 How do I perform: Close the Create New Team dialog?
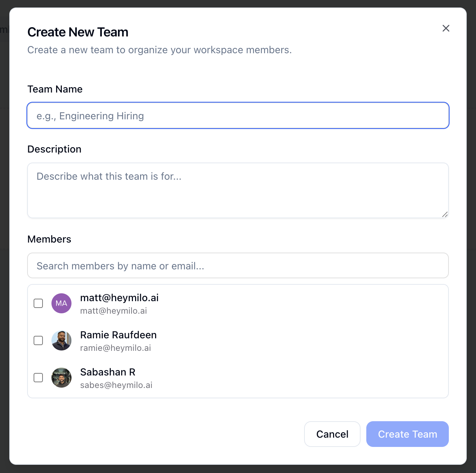click(446, 28)
